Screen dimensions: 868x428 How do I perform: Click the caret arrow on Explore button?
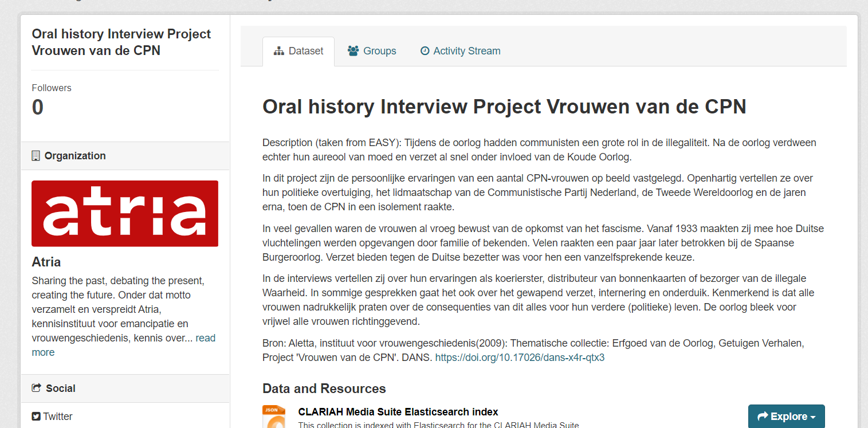(813, 417)
